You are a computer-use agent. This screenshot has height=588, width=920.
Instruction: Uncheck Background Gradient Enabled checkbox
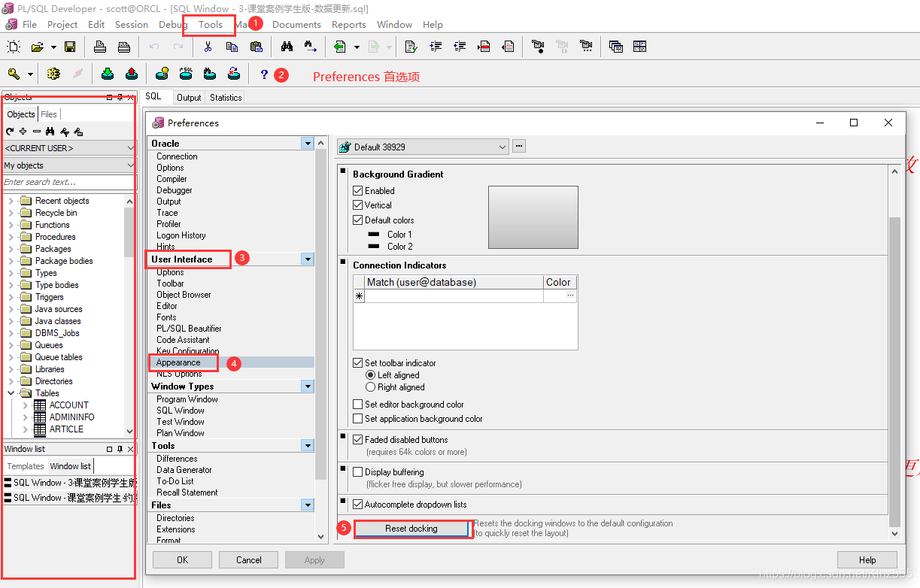coord(358,191)
